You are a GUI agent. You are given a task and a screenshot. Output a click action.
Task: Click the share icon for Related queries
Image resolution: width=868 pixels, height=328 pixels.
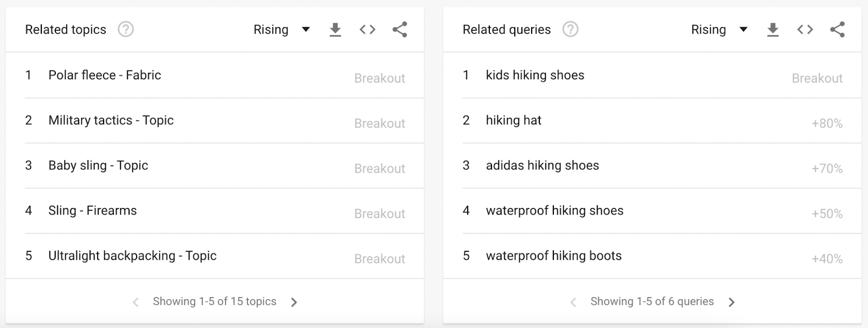838,30
